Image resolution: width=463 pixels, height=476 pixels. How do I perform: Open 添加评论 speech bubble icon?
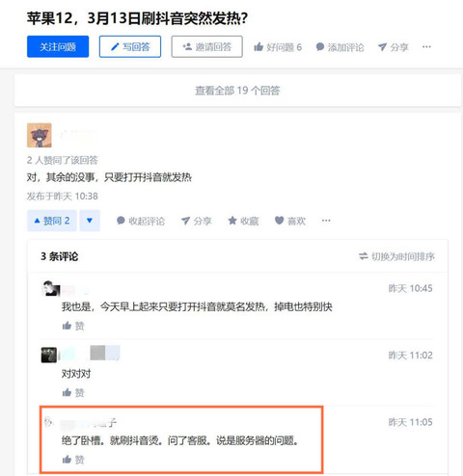pos(320,47)
